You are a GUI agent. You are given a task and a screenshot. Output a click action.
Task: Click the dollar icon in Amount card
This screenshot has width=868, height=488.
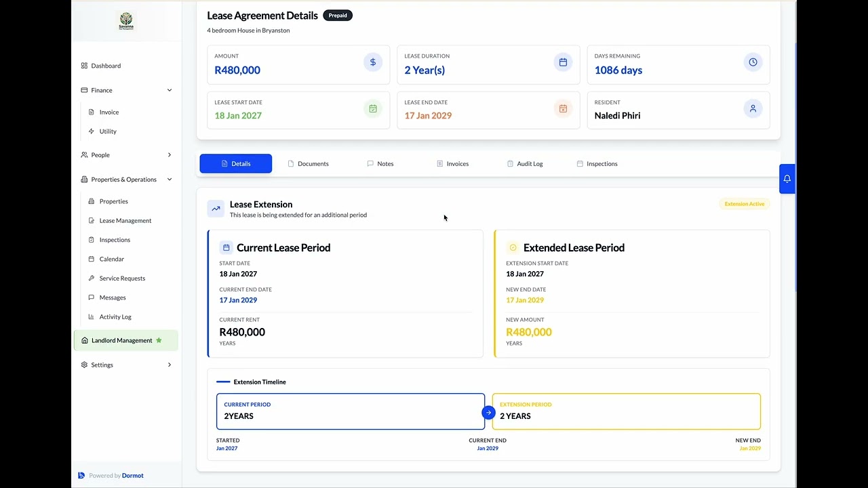pyautogui.click(x=373, y=62)
